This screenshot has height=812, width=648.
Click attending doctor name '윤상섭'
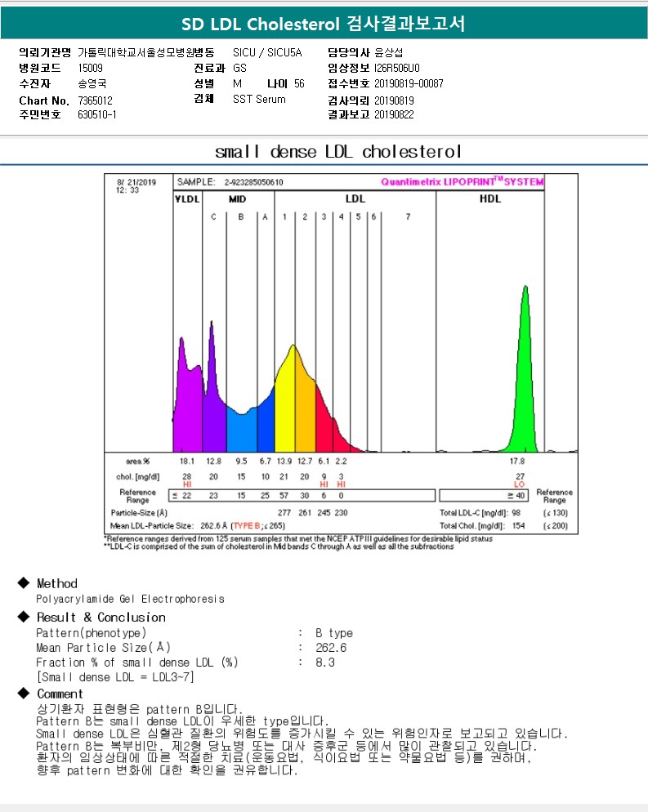(x=388, y=52)
